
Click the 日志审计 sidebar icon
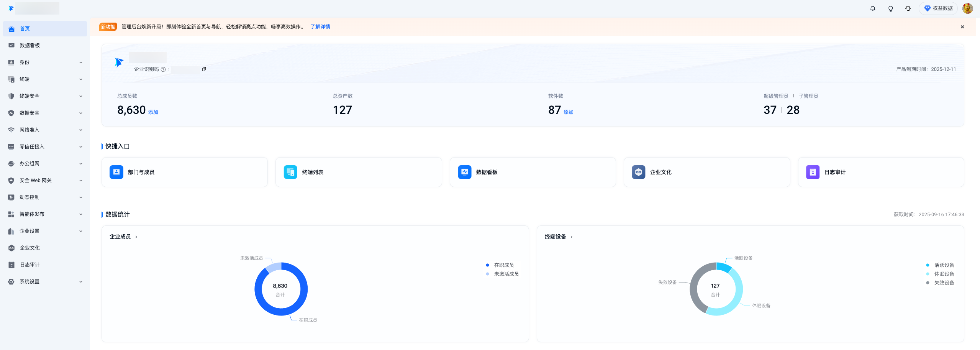(x=11, y=265)
